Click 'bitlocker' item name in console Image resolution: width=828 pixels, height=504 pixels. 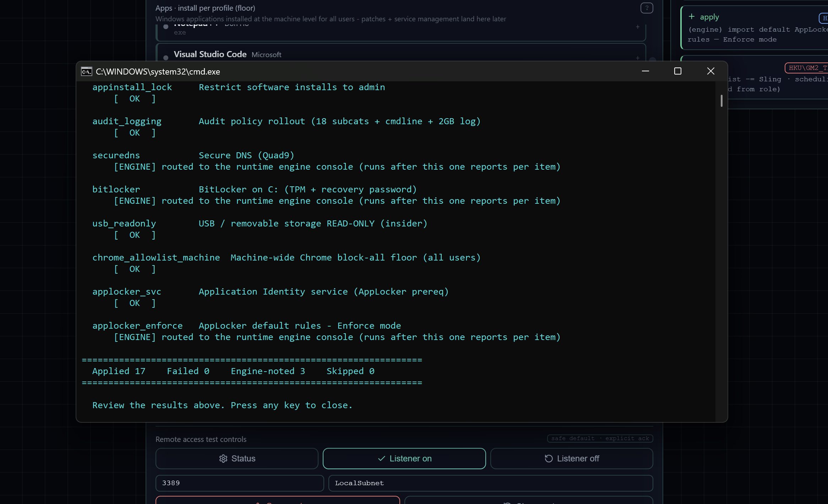(x=116, y=189)
